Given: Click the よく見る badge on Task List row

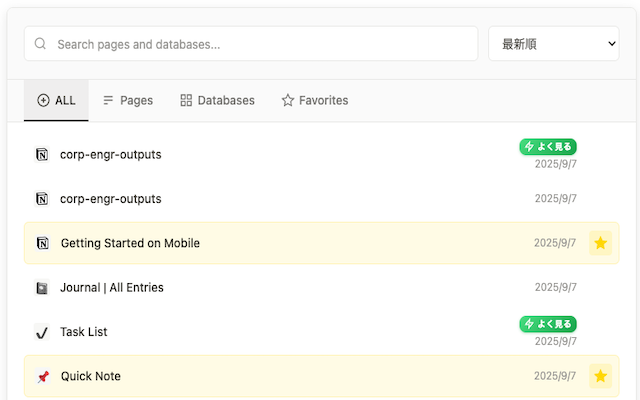Looking at the screenshot, I should (x=548, y=324).
